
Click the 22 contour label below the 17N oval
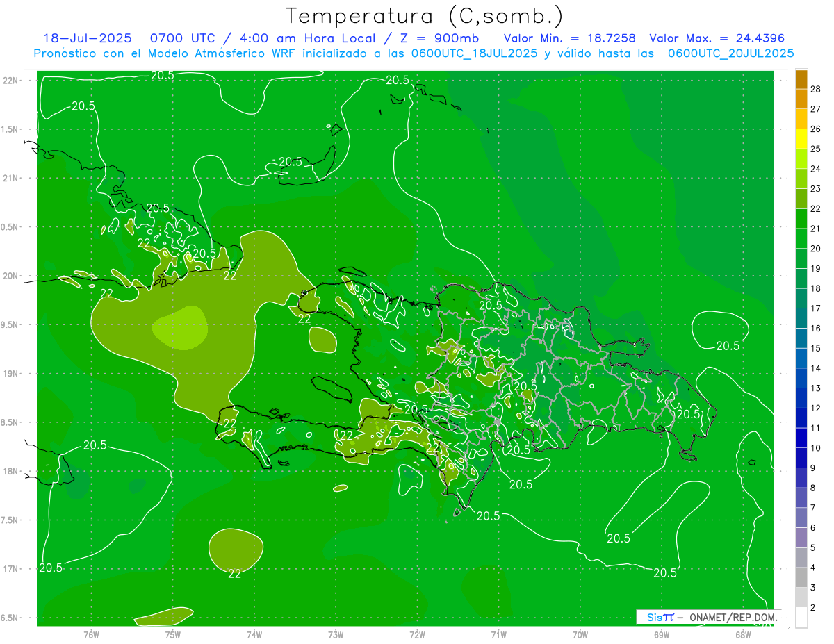tap(235, 574)
